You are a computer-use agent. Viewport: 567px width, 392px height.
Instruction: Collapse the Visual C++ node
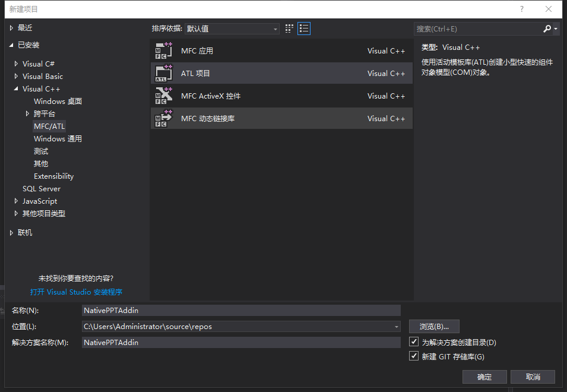(x=16, y=88)
